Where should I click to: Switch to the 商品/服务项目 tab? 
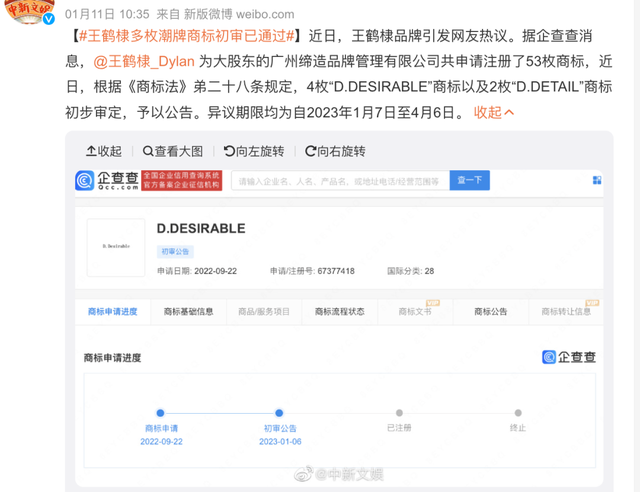[x=264, y=312]
